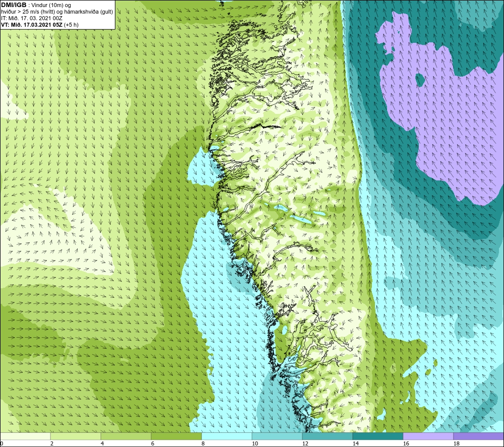Click the scale label '6'
This screenshot has height=447, width=504.
153,443
